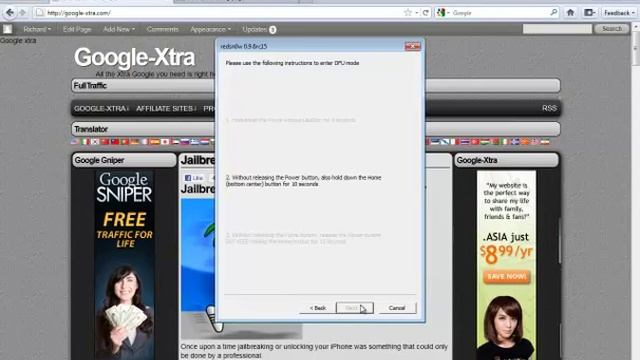Viewport: 640px width, 360px height.
Task: Expand the Add New dropdown
Action: (x=119, y=29)
